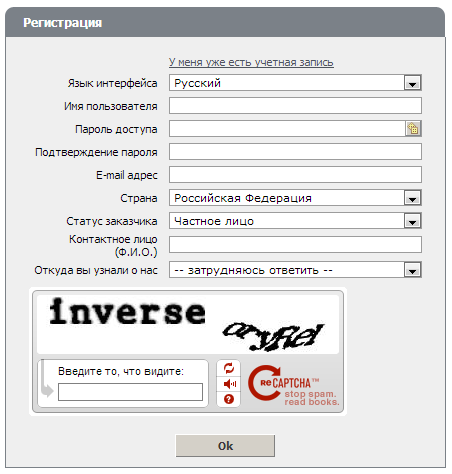The width and height of the screenshot is (452, 474).
Task: Click the reCAPTCHA logo
Action: pos(293,384)
